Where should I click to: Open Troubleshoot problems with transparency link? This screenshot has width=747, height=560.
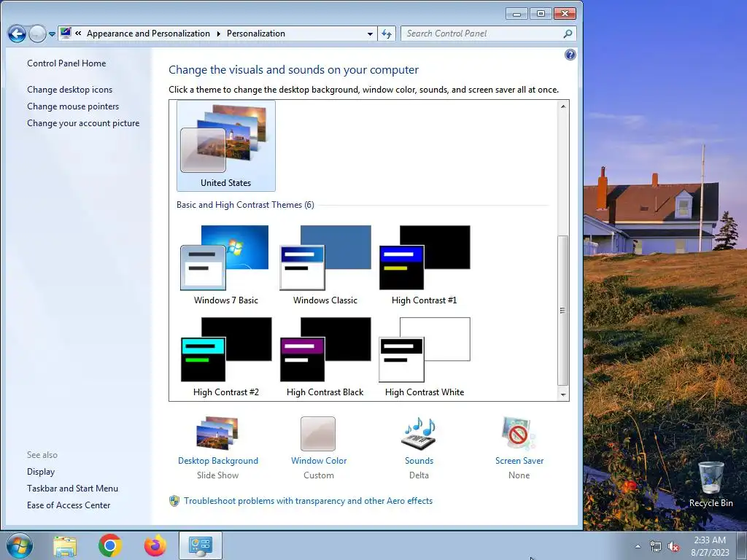click(x=309, y=501)
